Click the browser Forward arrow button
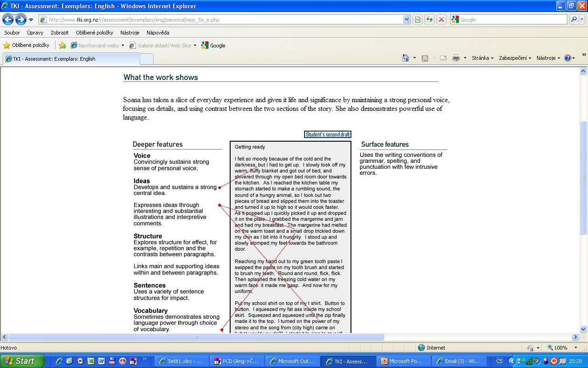Screen dimensions: 588x368 pyautogui.click(x=21, y=19)
